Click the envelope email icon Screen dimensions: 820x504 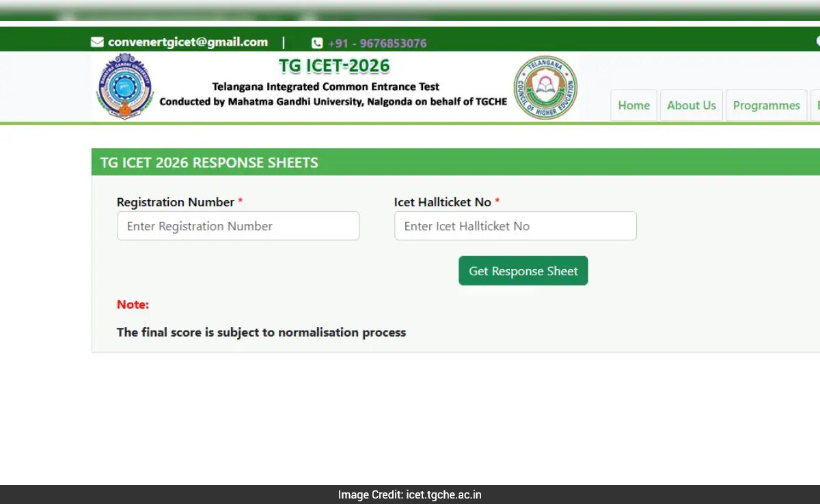coord(97,42)
